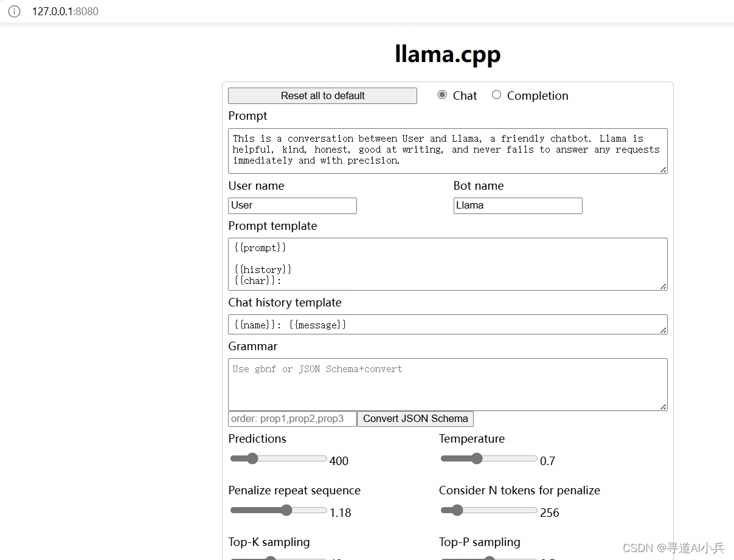734x560 pixels.
Task: Click the Convert JSON Schema button
Action: click(415, 419)
